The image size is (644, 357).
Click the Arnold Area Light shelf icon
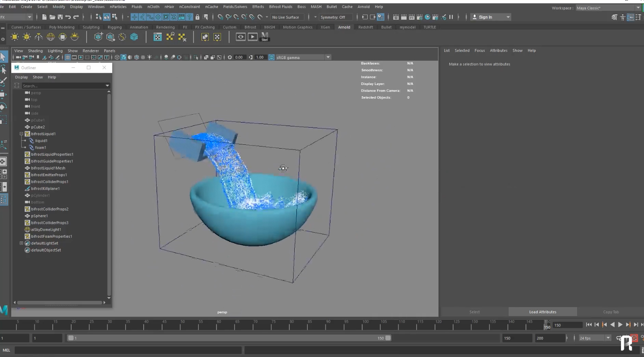coord(15,37)
